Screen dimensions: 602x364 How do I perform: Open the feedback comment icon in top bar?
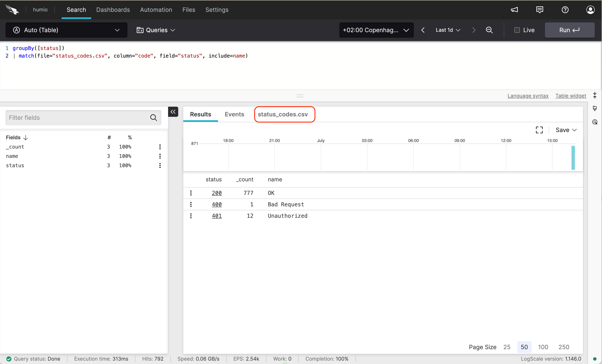tap(540, 10)
